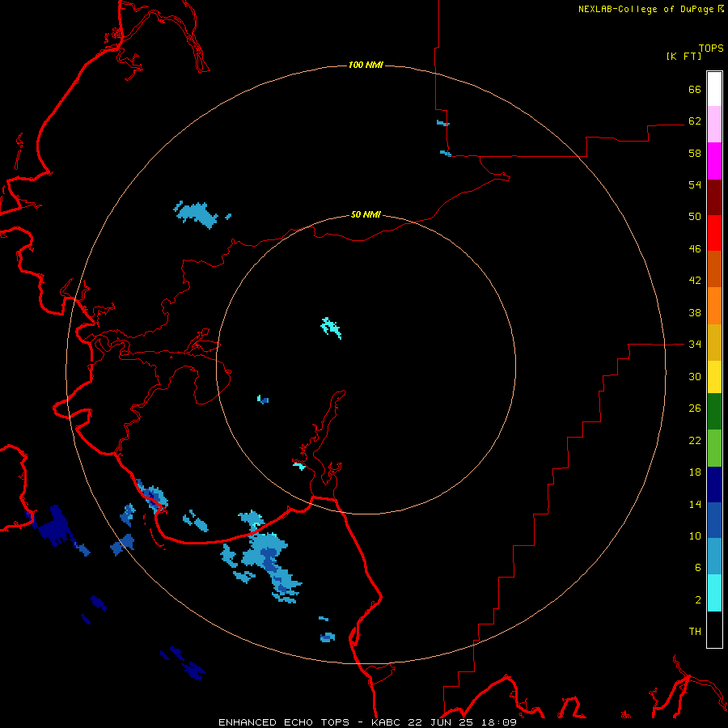Screen dimensions: 728x728
Task: Select the dark orange legend swatch
Action: (714, 269)
